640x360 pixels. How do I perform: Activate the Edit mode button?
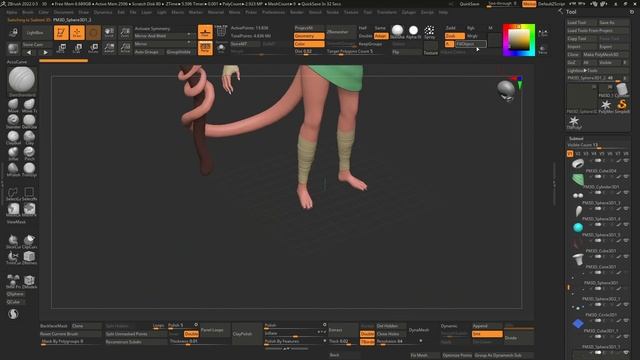pyautogui.click(x=61, y=33)
